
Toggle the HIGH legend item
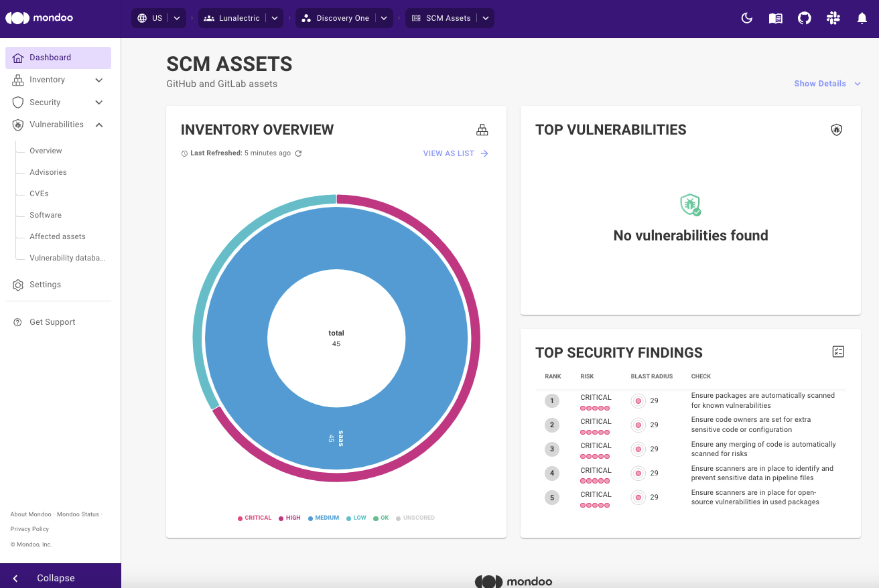point(290,518)
